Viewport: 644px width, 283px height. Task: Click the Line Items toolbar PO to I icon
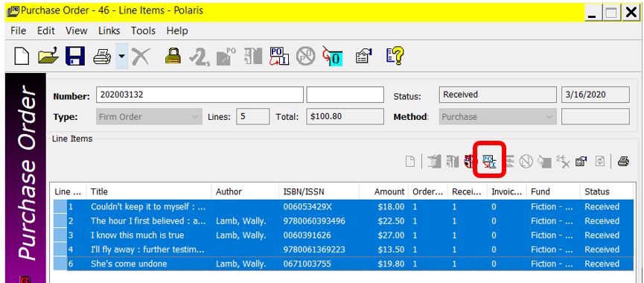tap(489, 162)
